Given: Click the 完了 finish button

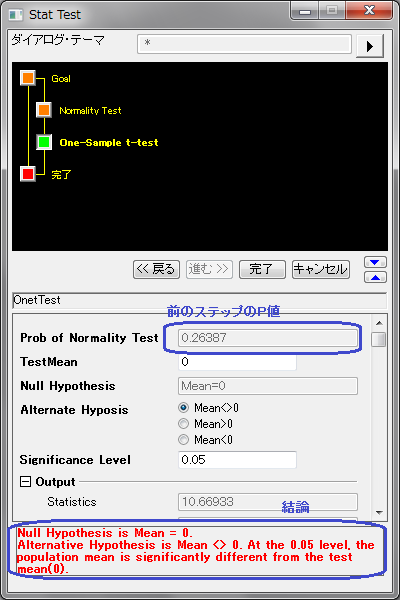Looking at the screenshot, I should point(262,269).
